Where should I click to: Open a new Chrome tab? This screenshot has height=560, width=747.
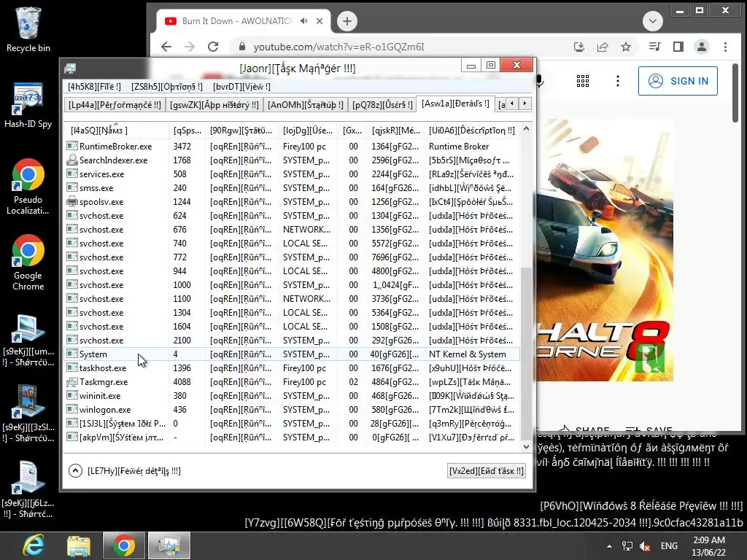pyautogui.click(x=347, y=21)
